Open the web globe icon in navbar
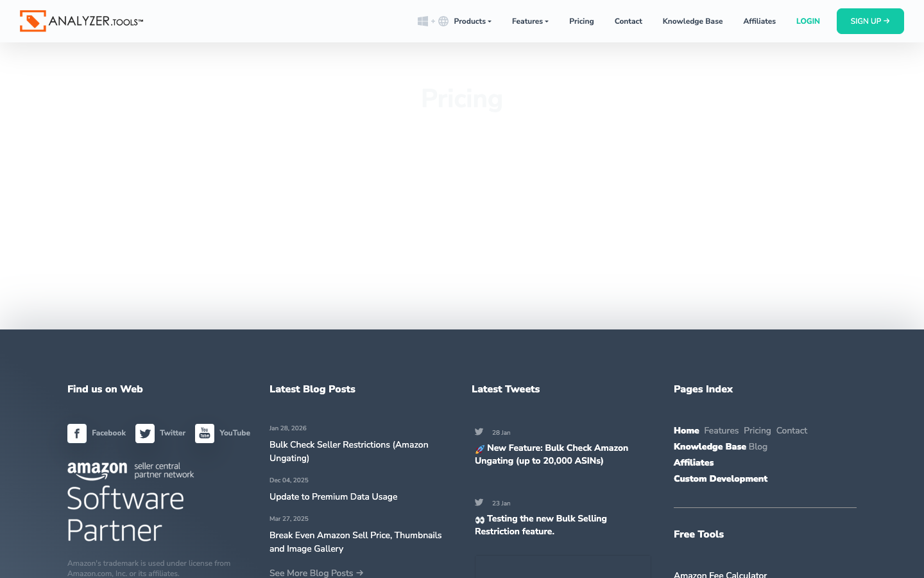The height and width of the screenshot is (578, 924). pos(443,21)
